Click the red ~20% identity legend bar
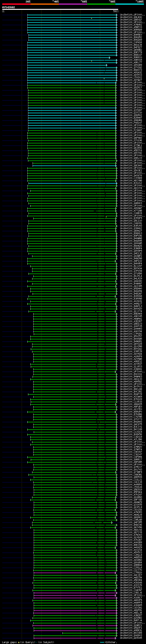Screen dimensions: 146x644 tap(16, 4)
